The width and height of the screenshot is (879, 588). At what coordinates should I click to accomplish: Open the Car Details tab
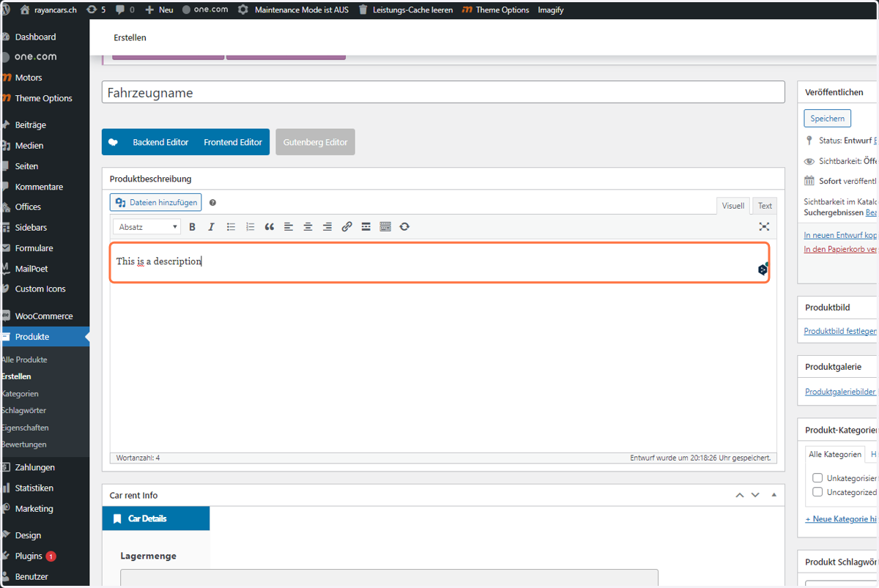pyautogui.click(x=155, y=518)
